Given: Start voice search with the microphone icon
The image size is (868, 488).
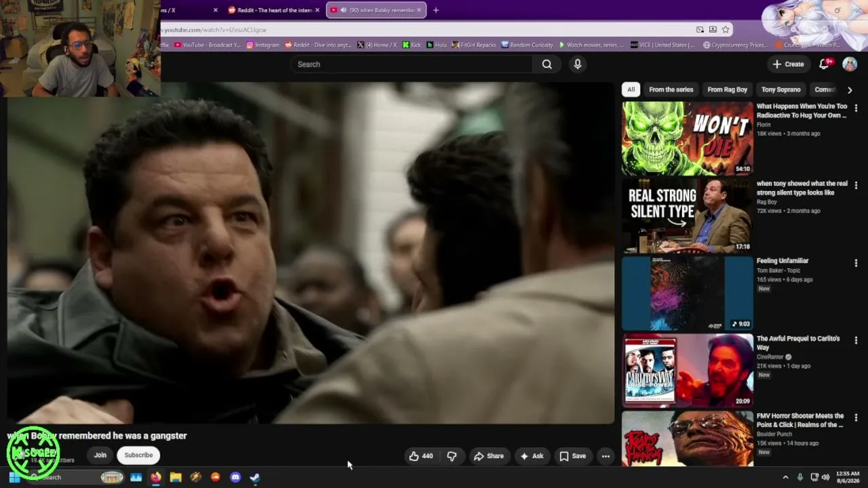Looking at the screenshot, I should pos(578,64).
